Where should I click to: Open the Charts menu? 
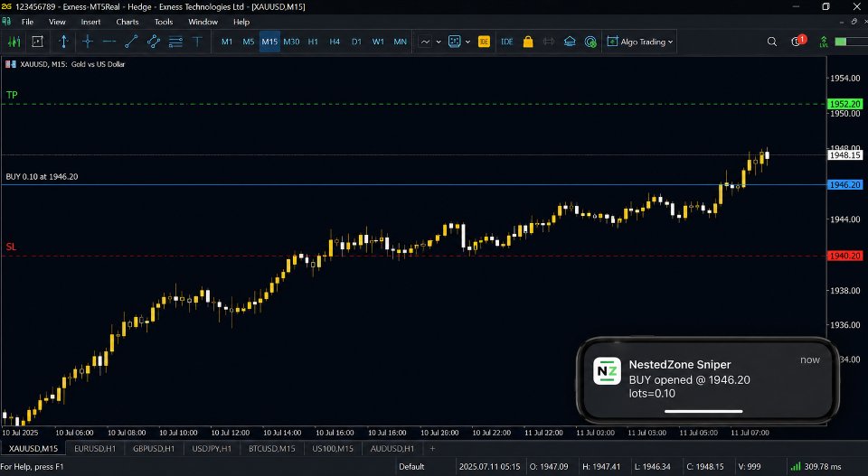[x=127, y=22]
